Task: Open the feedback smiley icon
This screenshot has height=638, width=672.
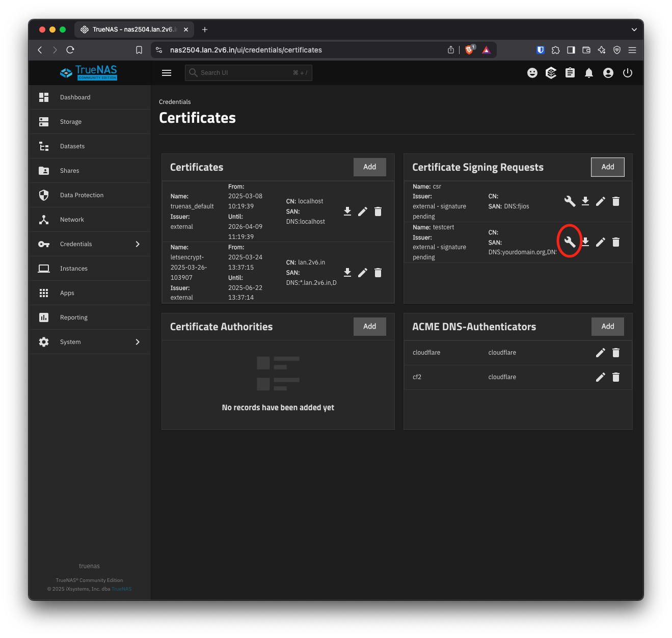Action: (532, 73)
